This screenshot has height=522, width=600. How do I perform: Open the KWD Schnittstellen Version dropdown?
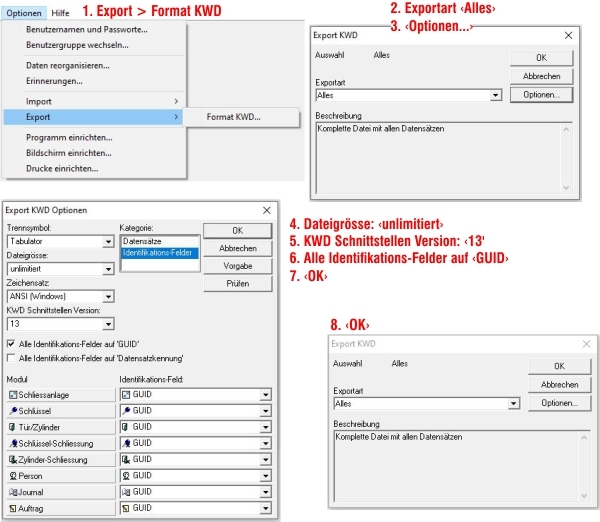(x=108, y=324)
